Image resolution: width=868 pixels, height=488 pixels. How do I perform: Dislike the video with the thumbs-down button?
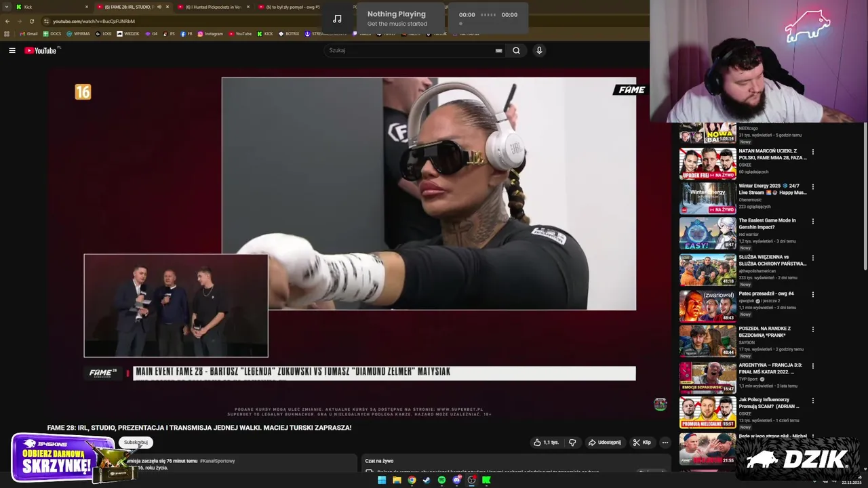click(572, 443)
